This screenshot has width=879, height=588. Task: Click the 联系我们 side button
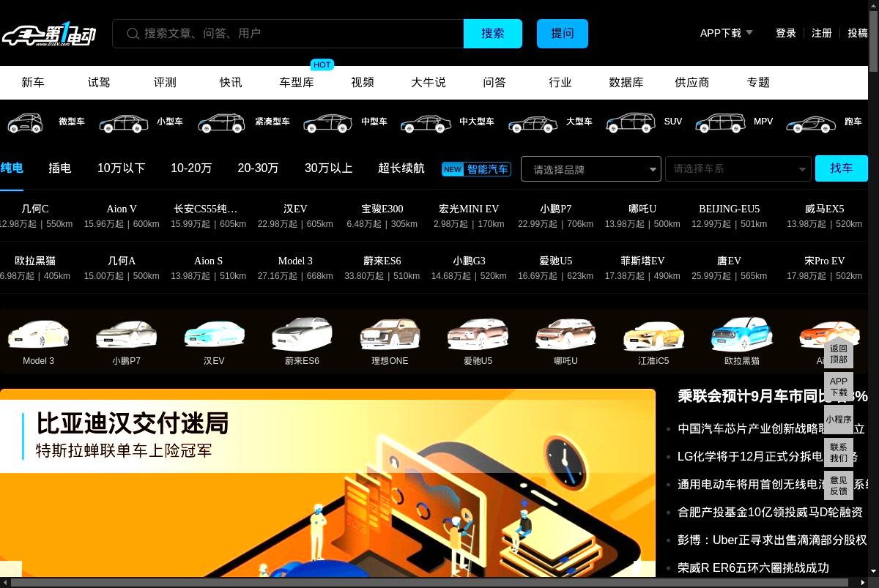[x=839, y=453]
